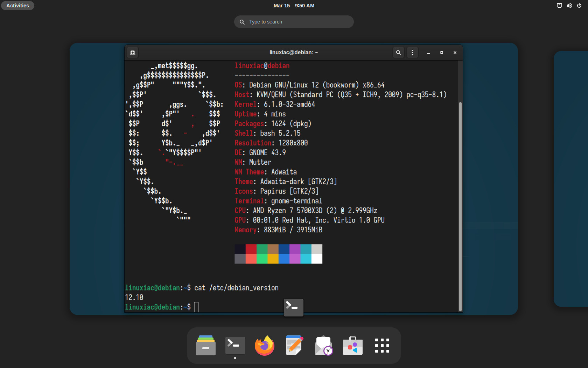The height and width of the screenshot is (368, 588).
Task: Open the clock showing Mar 15 9:50 AM
Action: point(294,6)
